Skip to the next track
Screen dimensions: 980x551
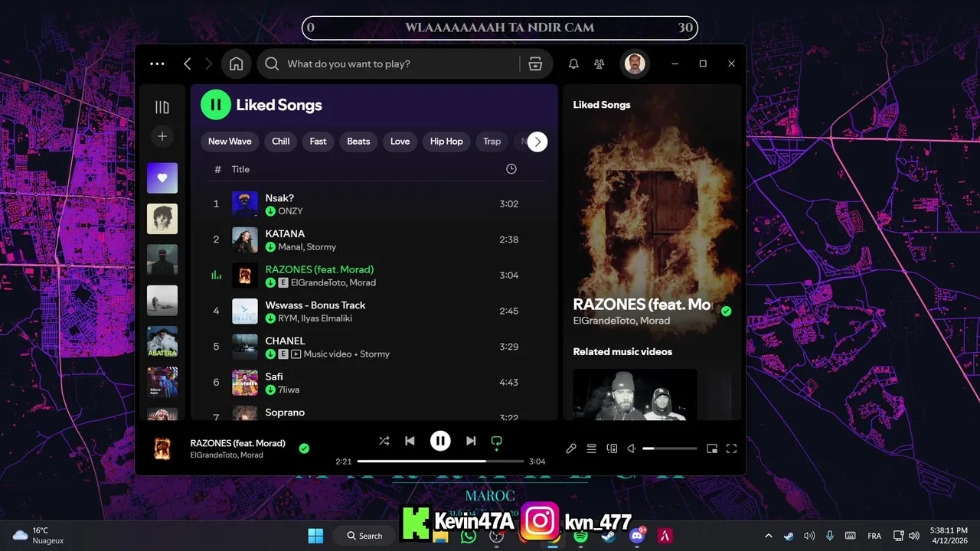coord(471,441)
